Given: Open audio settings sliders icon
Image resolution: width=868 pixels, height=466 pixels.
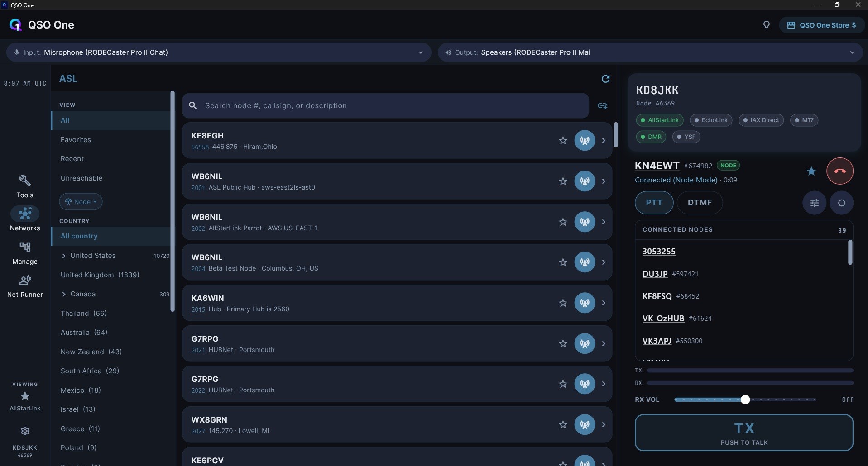Looking at the screenshot, I should coord(814,203).
